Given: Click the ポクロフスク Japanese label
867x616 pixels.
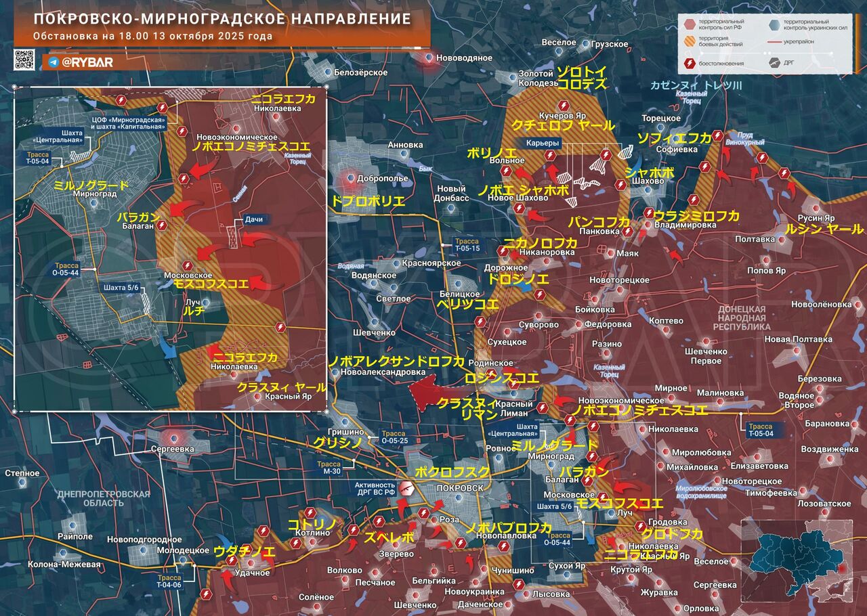Looking at the screenshot, I should (x=452, y=472).
